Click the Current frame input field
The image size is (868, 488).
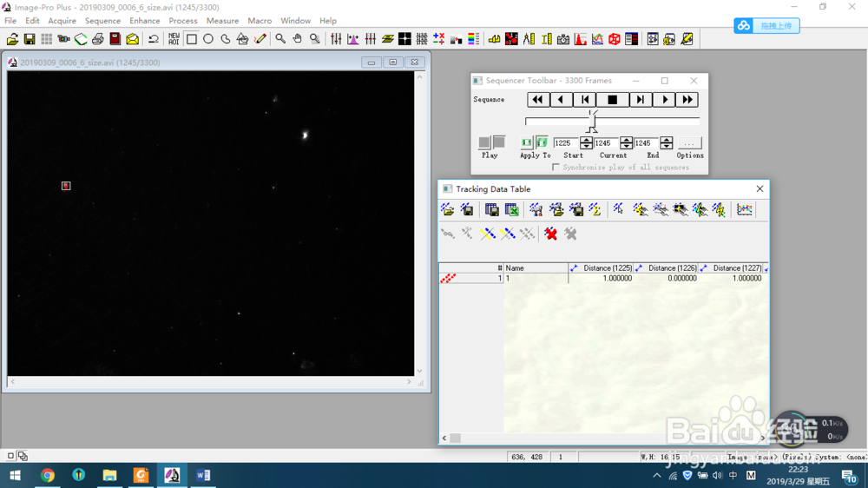point(606,143)
